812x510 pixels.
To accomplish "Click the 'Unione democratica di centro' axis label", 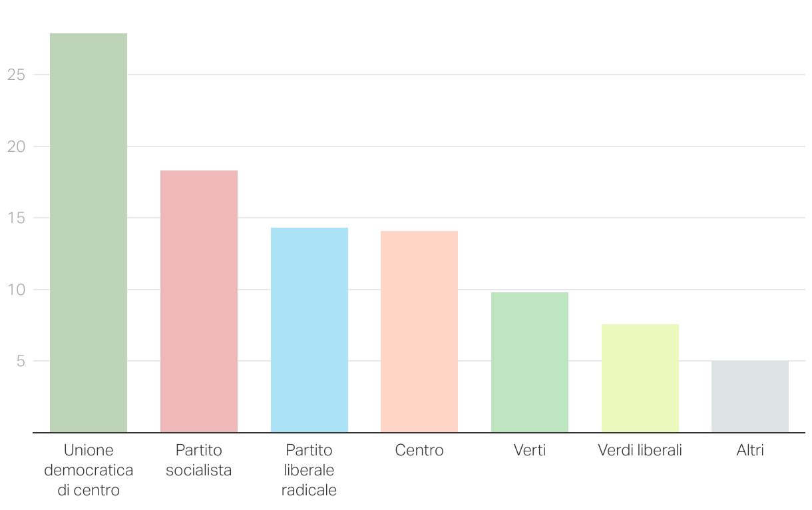I will [x=89, y=471].
